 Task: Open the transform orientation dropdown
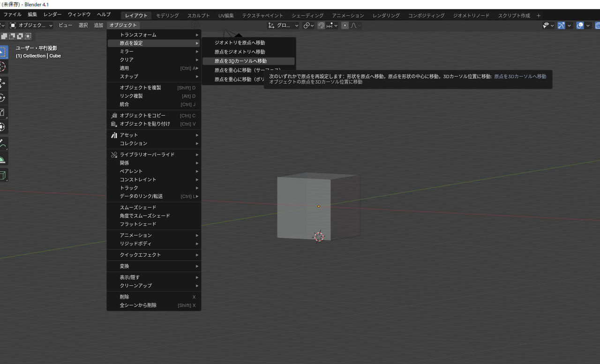[283, 25]
